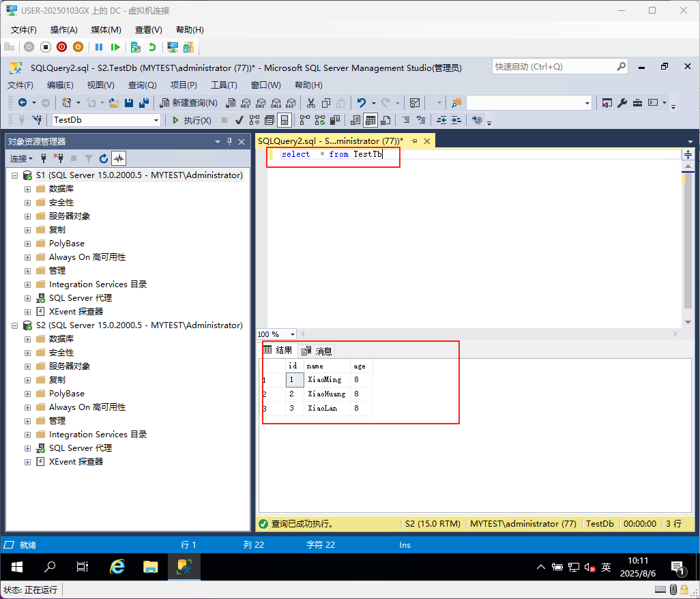The width and height of the screenshot is (700, 599).
Task: Close the 对象资源管理器 panel
Action: pos(242,141)
